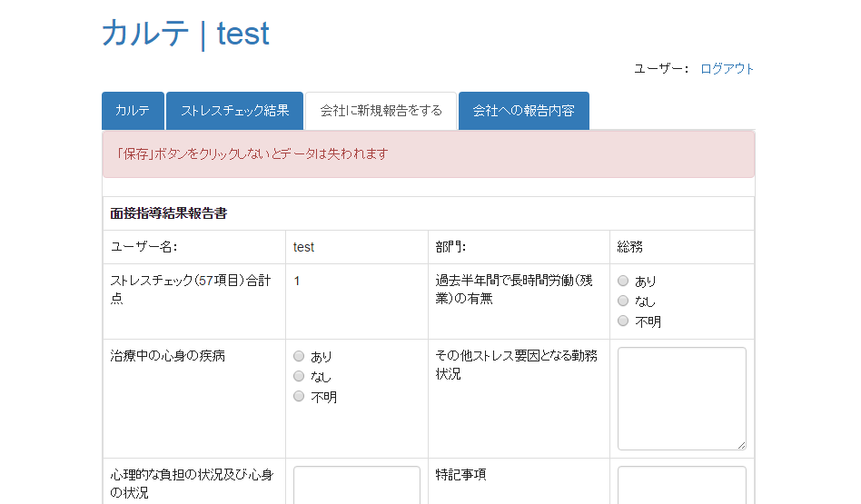Click the その他ストレス要因となる勤務状況 label
Viewport: 861px width, 504px height.
[x=516, y=364]
